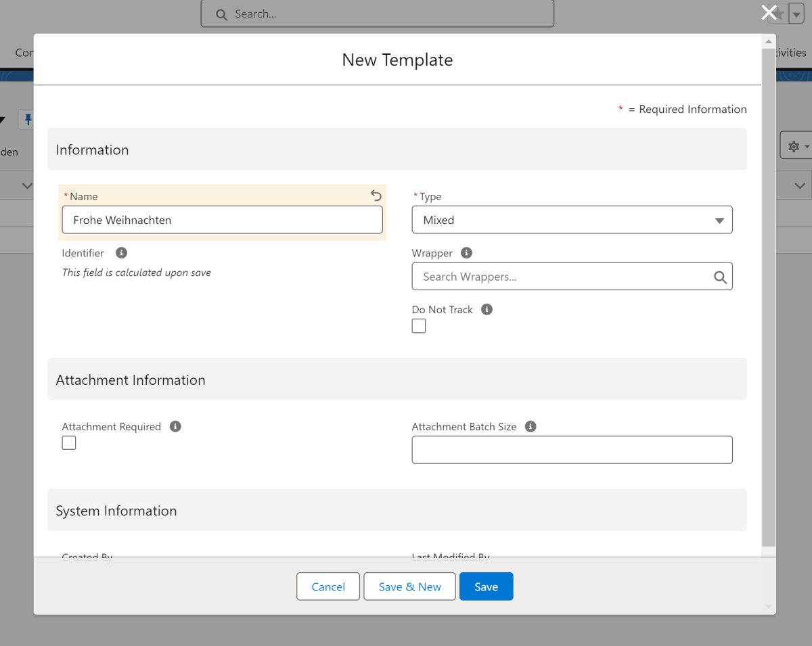Close the dialog with the X button
Viewport: 812px width, 646px height.
tap(769, 12)
